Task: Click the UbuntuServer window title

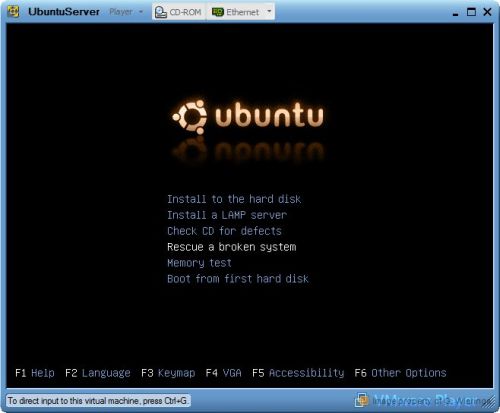Action: coord(64,12)
